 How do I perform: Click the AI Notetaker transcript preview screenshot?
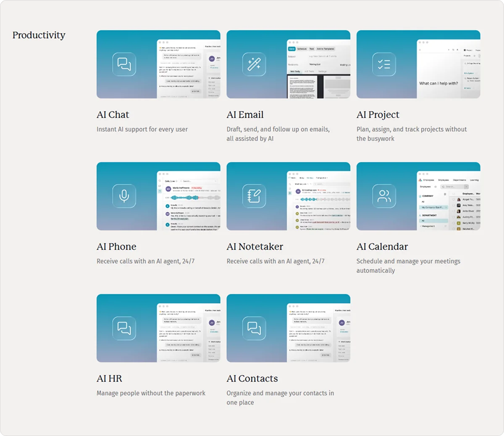tap(318, 201)
